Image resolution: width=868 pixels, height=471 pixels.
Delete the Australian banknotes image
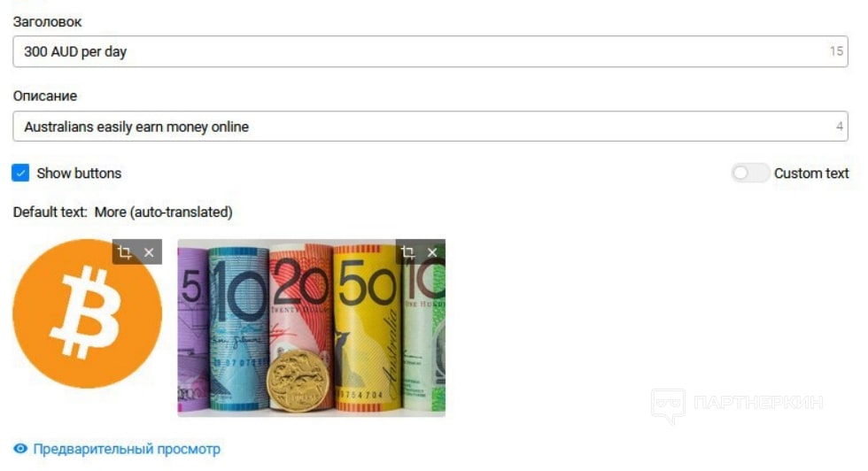click(x=432, y=252)
